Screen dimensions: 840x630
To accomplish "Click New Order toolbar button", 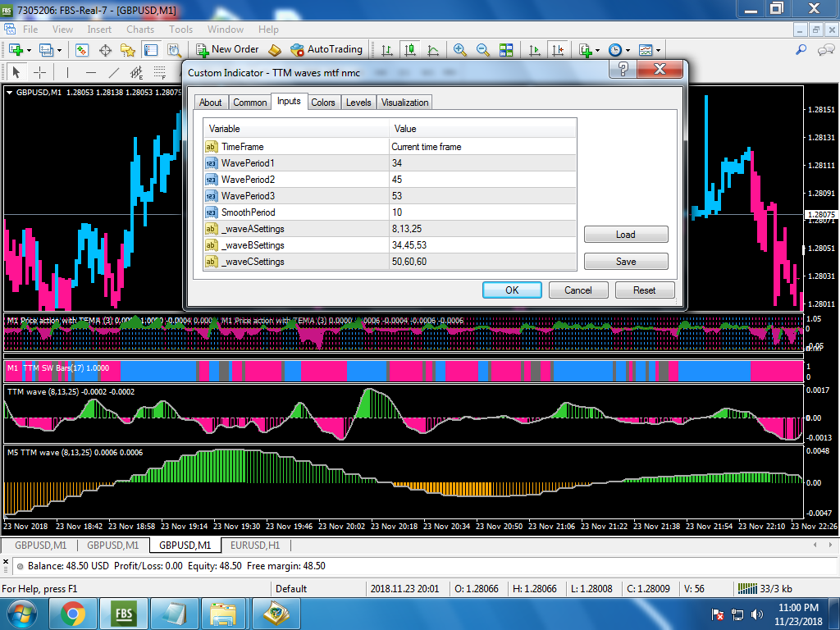I will point(227,50).
